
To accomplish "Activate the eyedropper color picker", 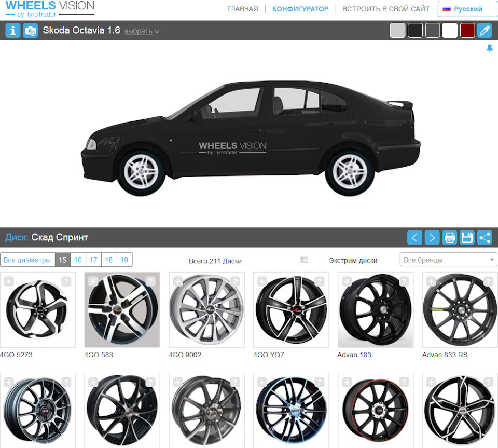I will click(485, 31).
